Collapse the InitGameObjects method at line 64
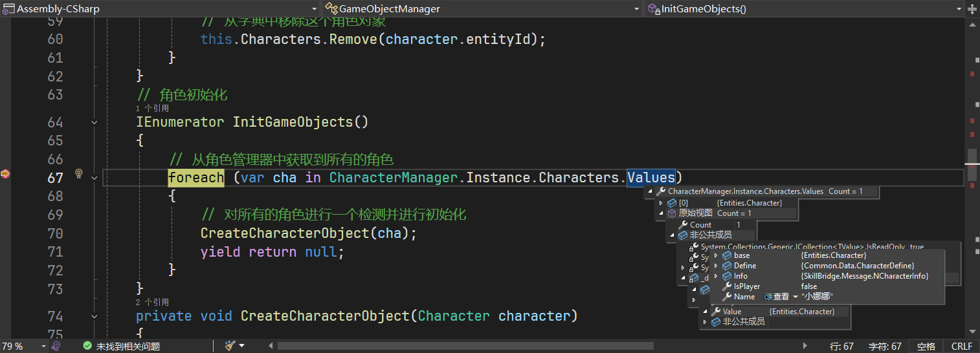 tap(95, 122)
